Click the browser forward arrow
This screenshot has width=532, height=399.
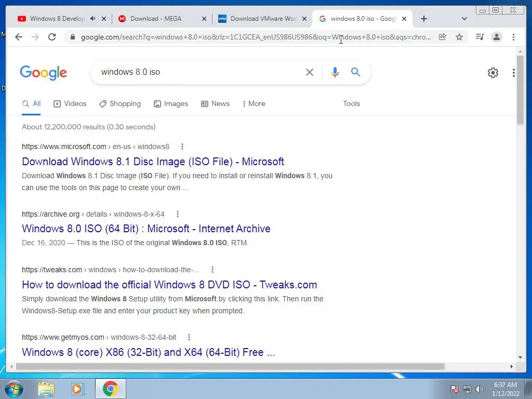[x=35, y=37]
